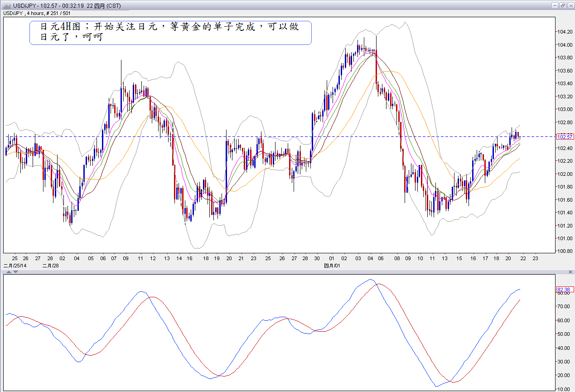The height and width of the screenshot is (392, 575).
Task: Click the divider between chart and indicator
Action: pos(287,271)
